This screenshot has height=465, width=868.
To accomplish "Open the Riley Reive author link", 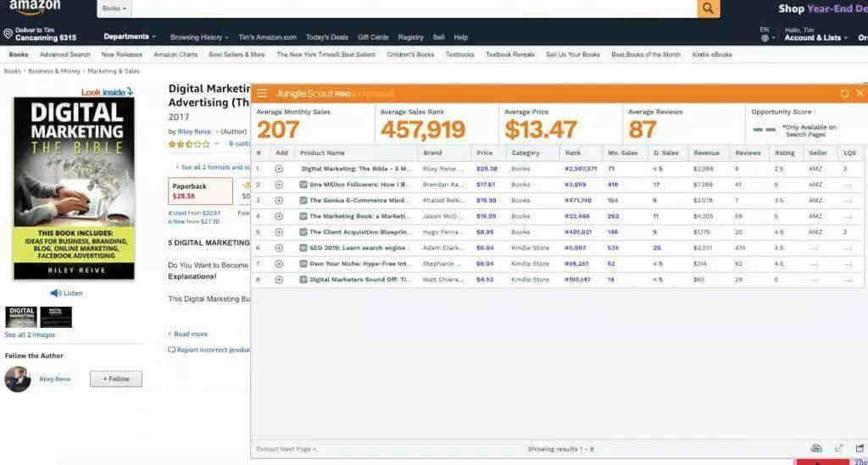I will pyautogui.click(x=194, y=131).
